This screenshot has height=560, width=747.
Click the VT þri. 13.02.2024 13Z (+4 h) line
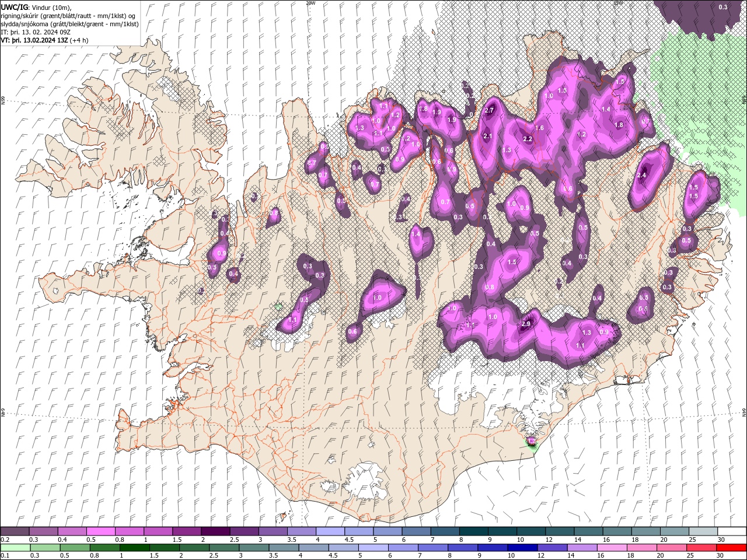45,40
